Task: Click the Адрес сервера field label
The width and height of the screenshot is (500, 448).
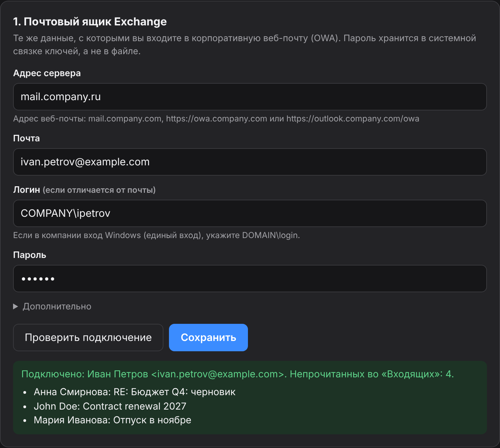Action: (47, 73)
